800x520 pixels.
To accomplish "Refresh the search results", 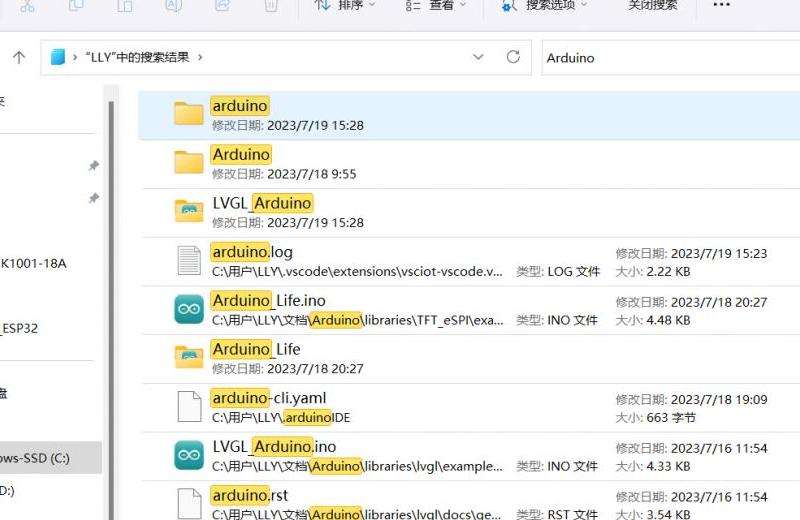I will point(513,57).
